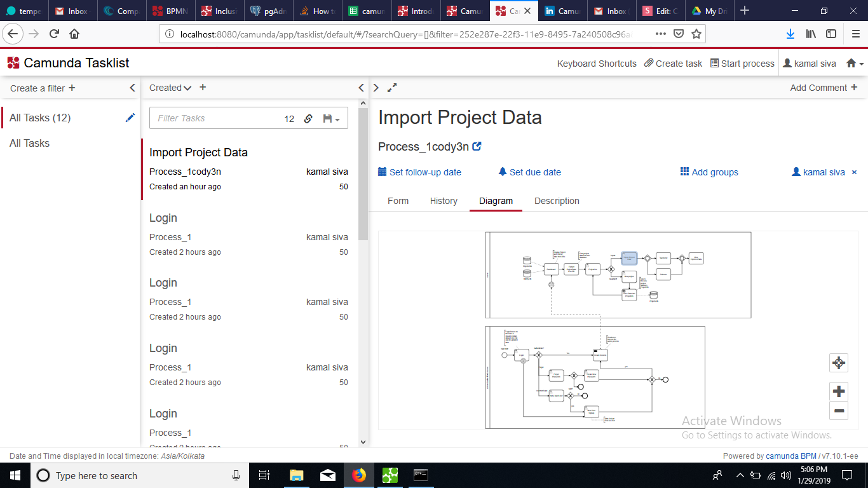868x488 pixels.
Task: Click Set due date bell link
Action: click(x=529, y=172)
